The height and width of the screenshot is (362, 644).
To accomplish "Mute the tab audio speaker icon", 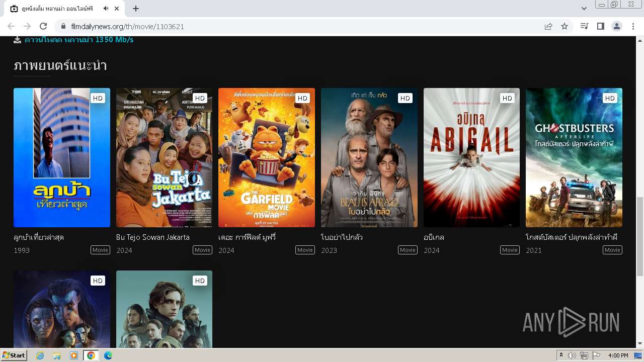I will (x=106, y=9).
